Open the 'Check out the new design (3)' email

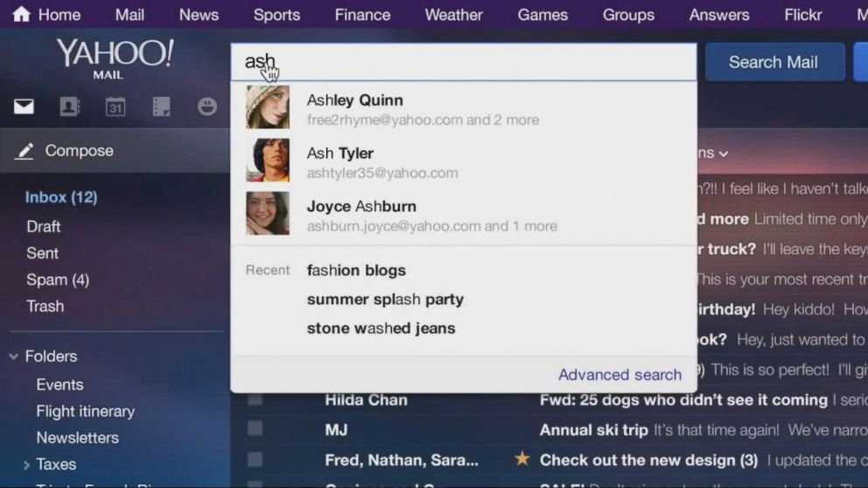tap(648, 460)
